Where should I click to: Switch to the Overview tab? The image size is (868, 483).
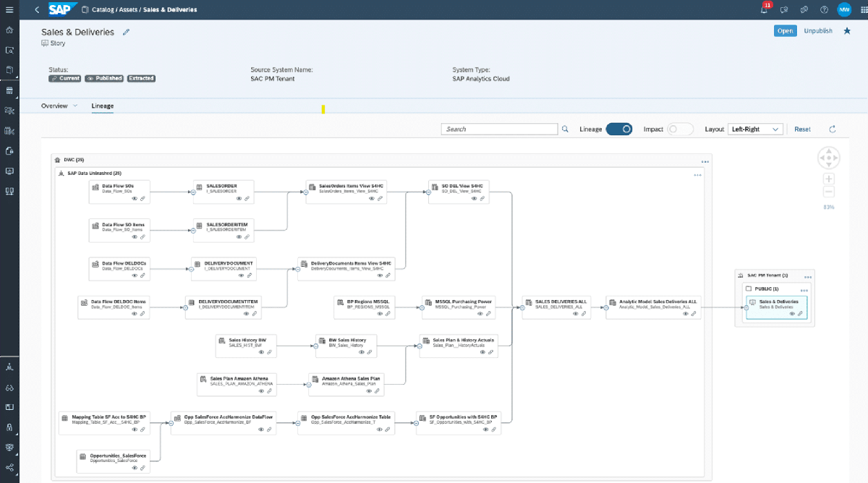point(54,106)
